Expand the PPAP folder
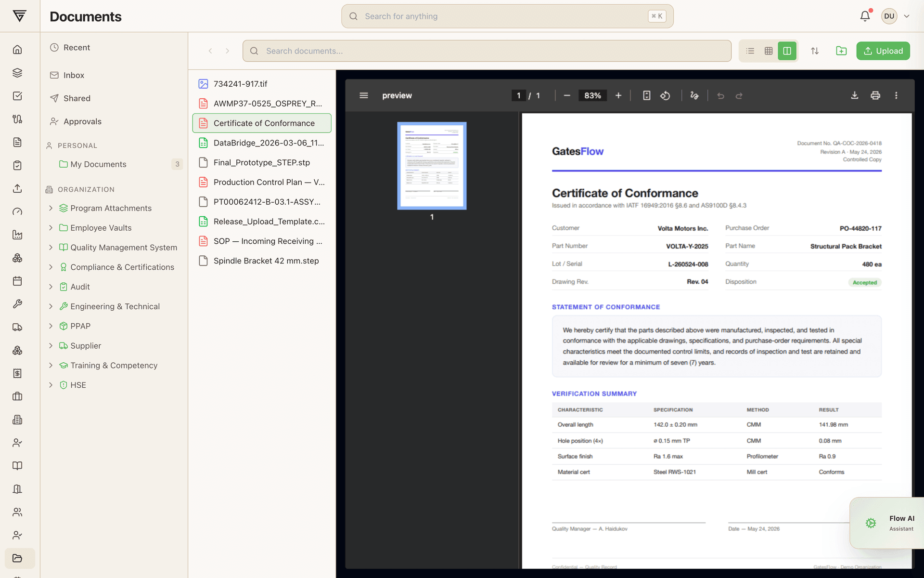The height and width of the screenshot is (578, 924). pyautogui.click(x=51, y=326)
